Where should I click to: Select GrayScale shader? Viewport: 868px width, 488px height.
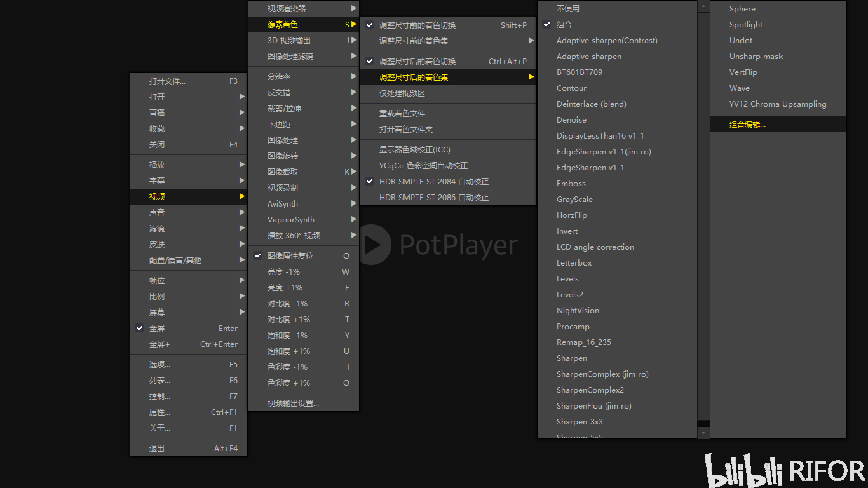[617, 200]
